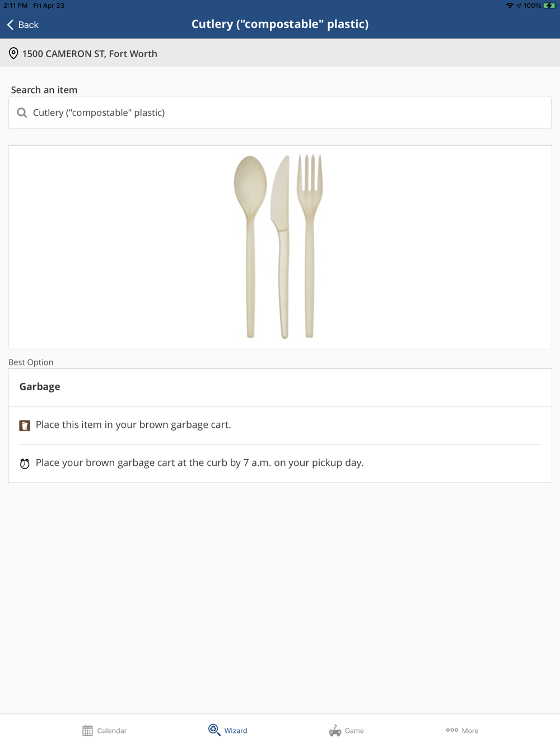Open the Calendar tab icon
The width and height of the screenshot is (560, 747).
[x=87, y=730]
